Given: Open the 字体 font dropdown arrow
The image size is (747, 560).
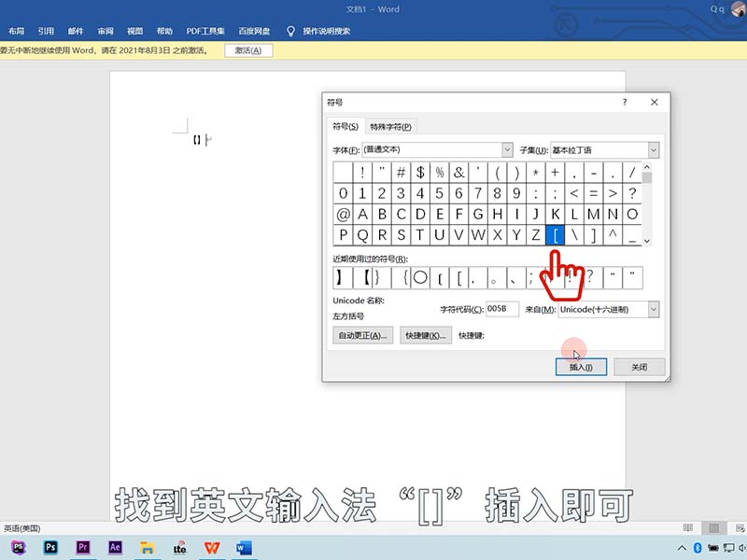Looking at the screenshot, I should pyautogui.click(x=507, y=150).
